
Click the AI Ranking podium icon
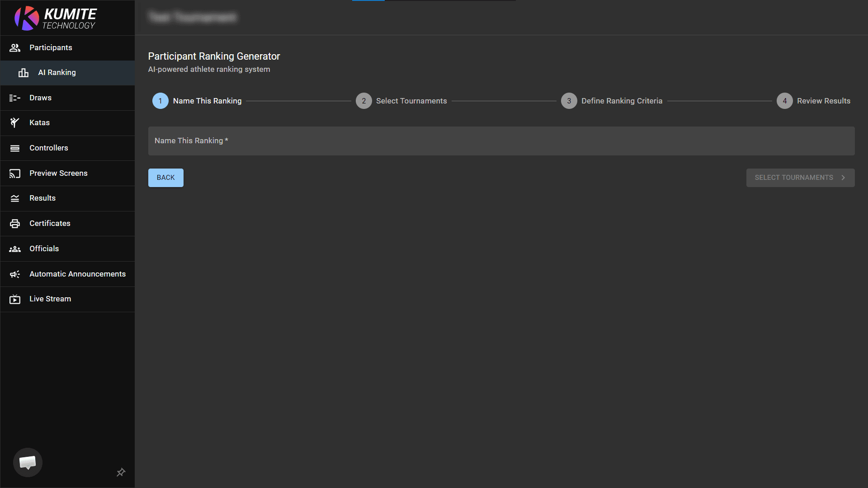point(24,73)
